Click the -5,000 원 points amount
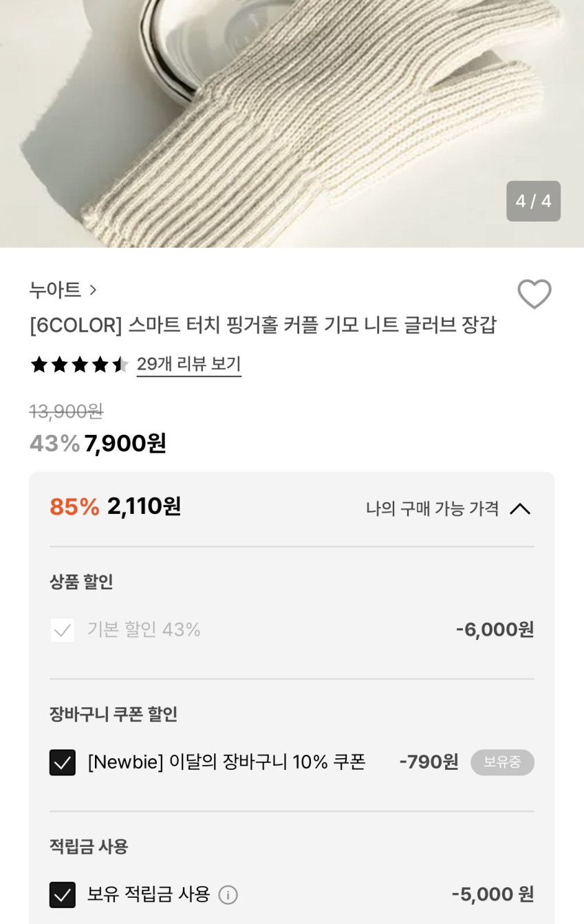This screenshot has width=584, height=924. click(493, 894)
